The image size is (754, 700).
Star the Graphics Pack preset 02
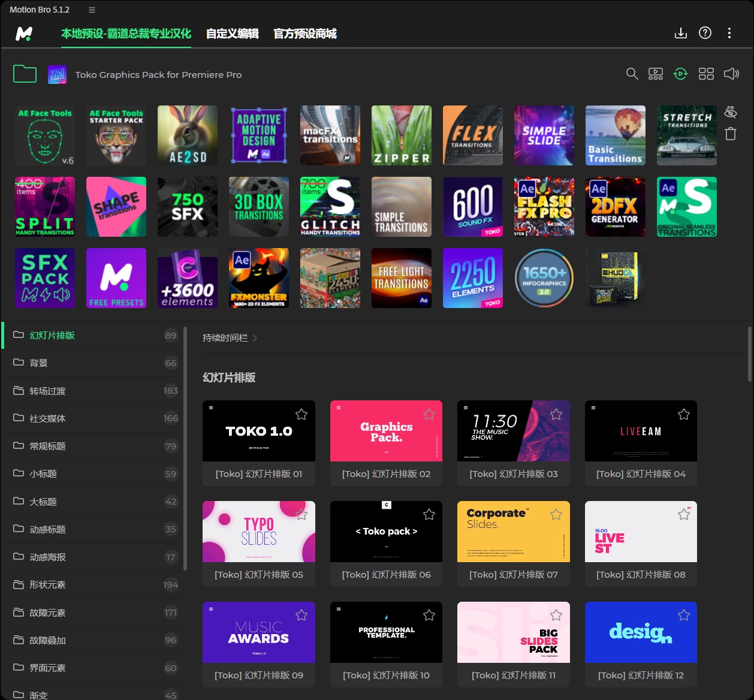click(429, 414)
